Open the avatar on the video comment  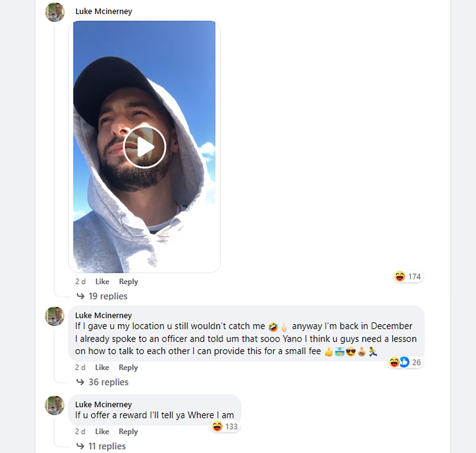coord(55,12)
